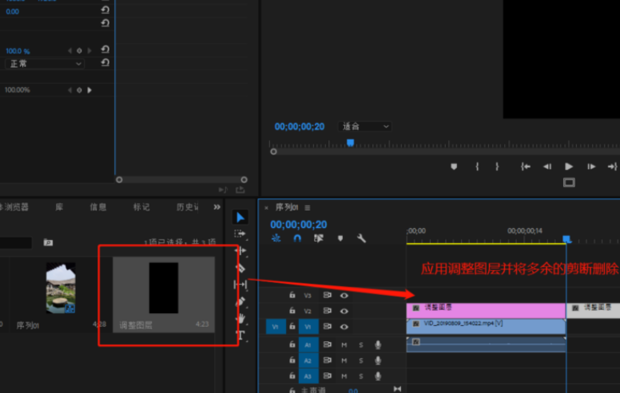This screenshot has height=393, width=620.
Task: Step forward one frame
Action: 591,166
